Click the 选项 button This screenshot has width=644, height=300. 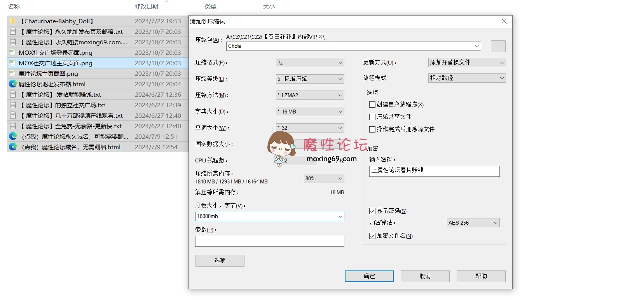[220, 261]
